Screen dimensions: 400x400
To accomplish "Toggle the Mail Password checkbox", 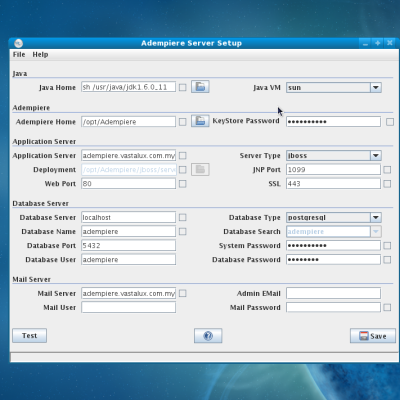I will (387, 307).
